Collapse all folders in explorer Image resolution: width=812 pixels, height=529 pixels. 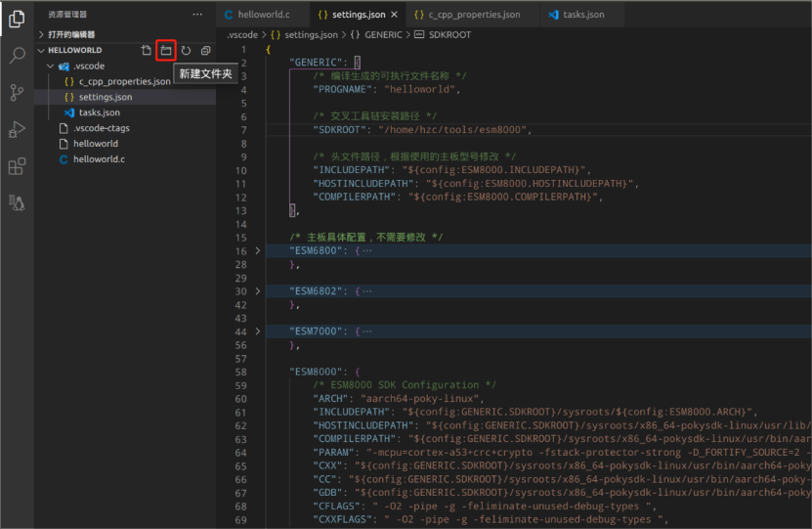coord(205,50)
